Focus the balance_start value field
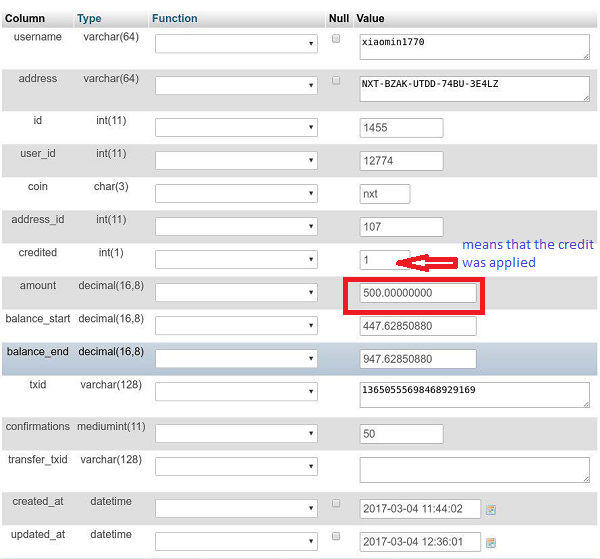The height and width of the screenshot is (559, 600). (418, 326)
